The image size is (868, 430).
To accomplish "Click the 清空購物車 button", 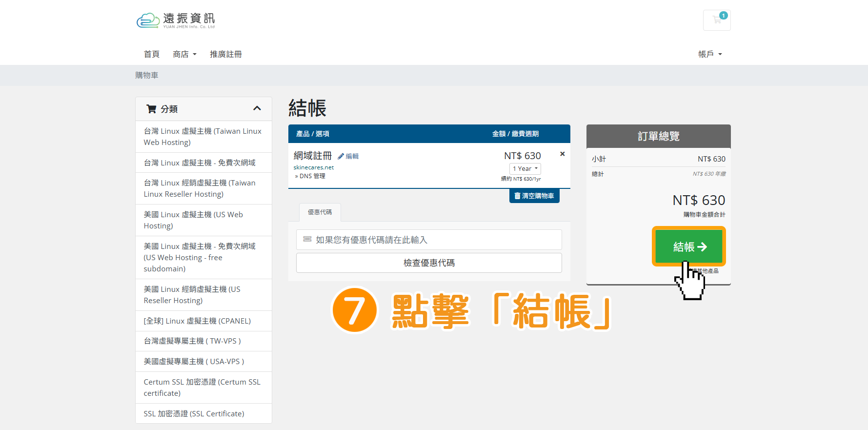I will pos(534,196).
